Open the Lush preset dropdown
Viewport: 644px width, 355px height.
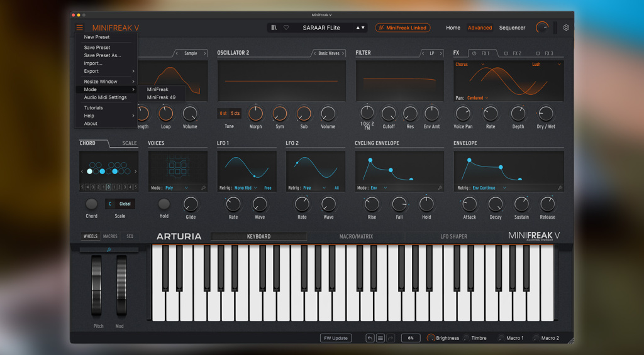pos(547,65)
